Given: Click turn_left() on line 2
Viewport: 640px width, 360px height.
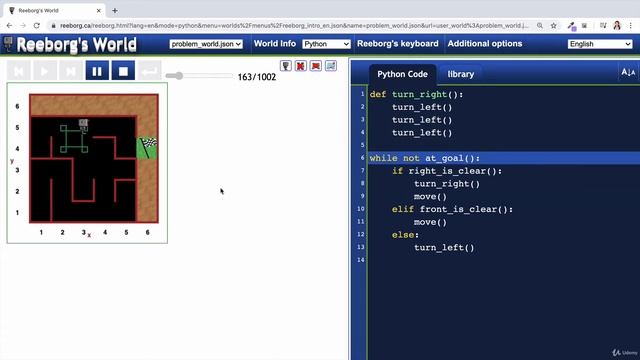Looking at the screenshot, I should click(422, 107).
